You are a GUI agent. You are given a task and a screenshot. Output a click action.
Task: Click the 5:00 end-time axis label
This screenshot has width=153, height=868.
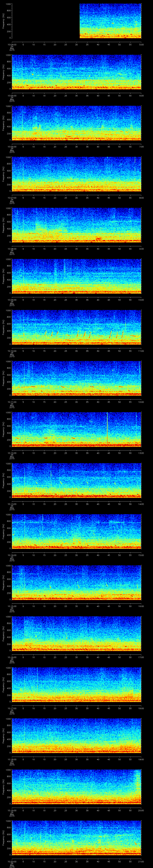click(141, 44)
